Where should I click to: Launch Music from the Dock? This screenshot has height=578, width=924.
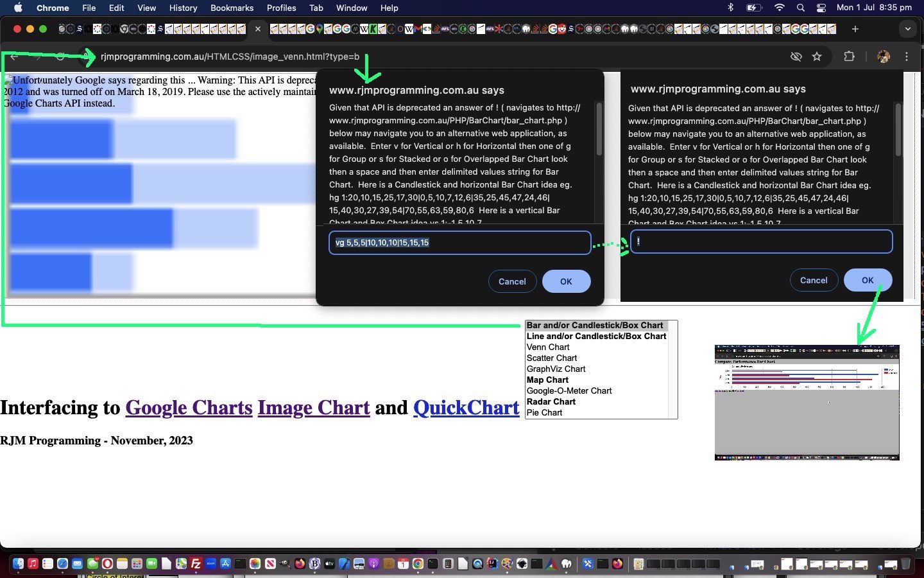pos(33,564)
